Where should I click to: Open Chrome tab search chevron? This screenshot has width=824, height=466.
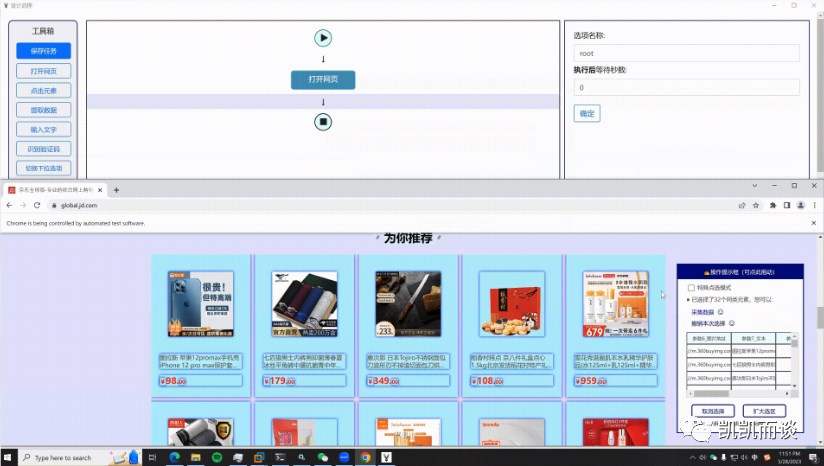[x=755, y=185]
